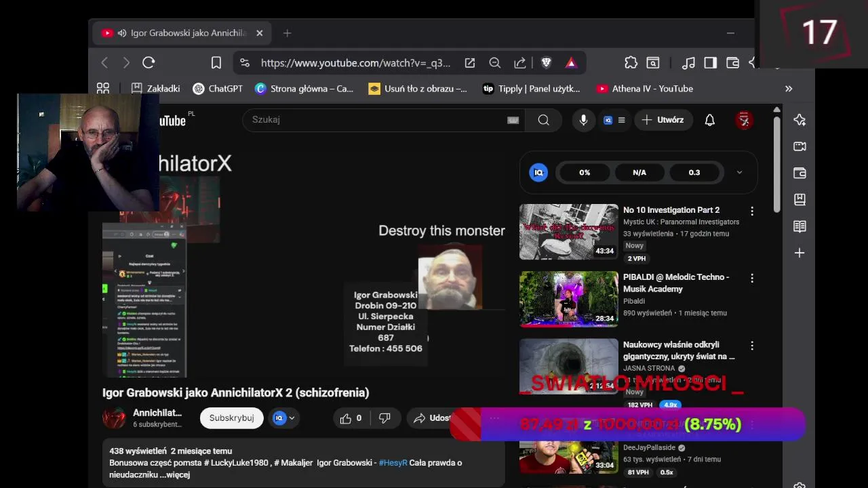Bookmark this page using the address bar bookmark icon

click(216, 63)
